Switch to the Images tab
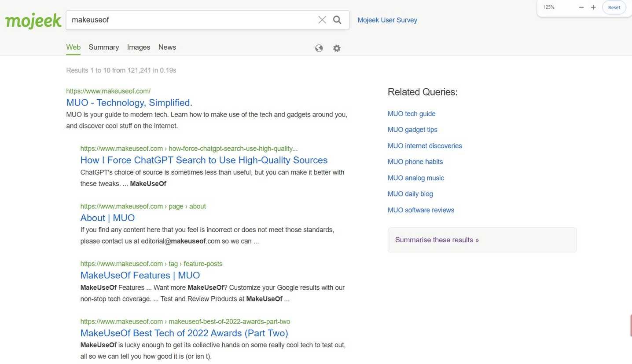 click(138, 47)
